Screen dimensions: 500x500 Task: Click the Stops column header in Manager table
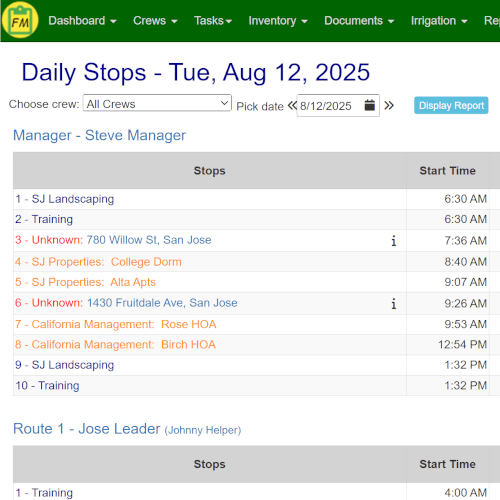coord(210,171)
